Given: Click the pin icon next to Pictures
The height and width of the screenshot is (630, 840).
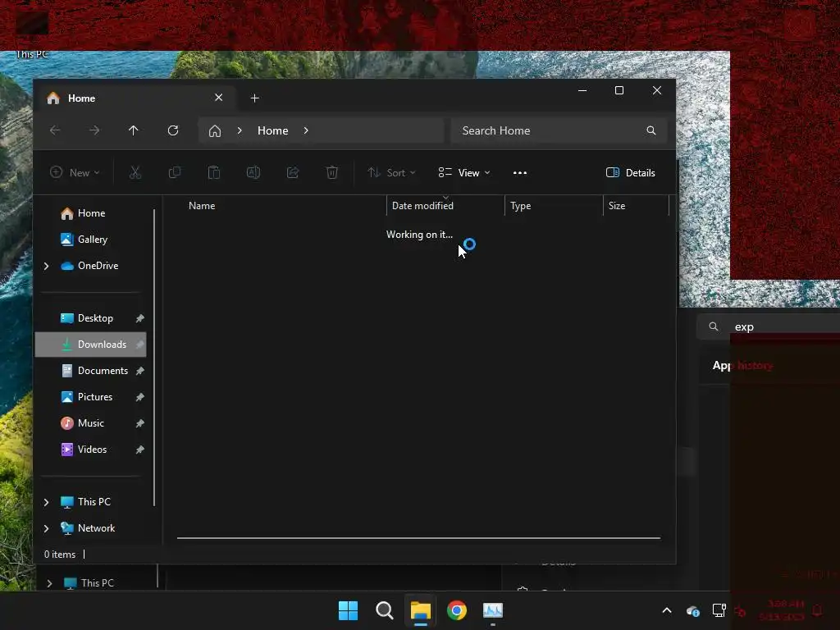Looking at the screenshot, I should coord(139,397).
